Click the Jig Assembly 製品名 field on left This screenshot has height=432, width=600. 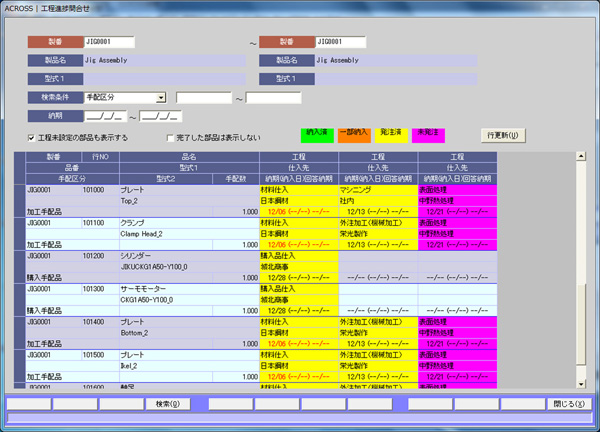pos(165,60)
